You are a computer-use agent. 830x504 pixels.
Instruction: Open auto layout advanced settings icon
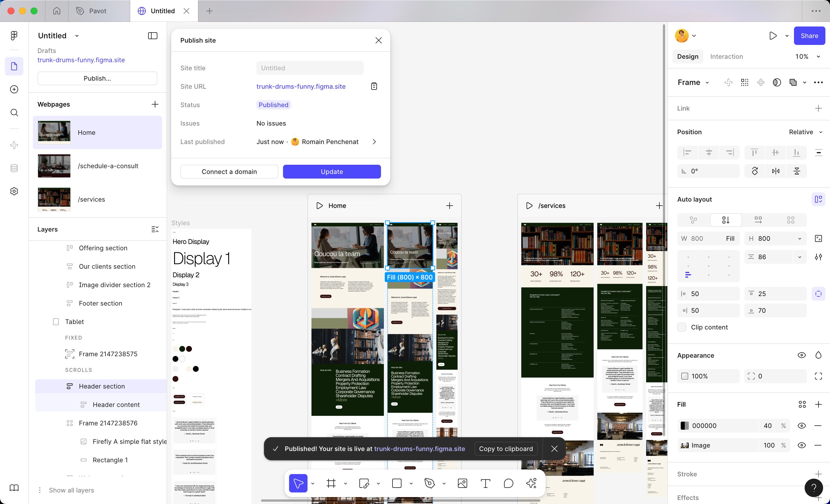coord(818,257)
